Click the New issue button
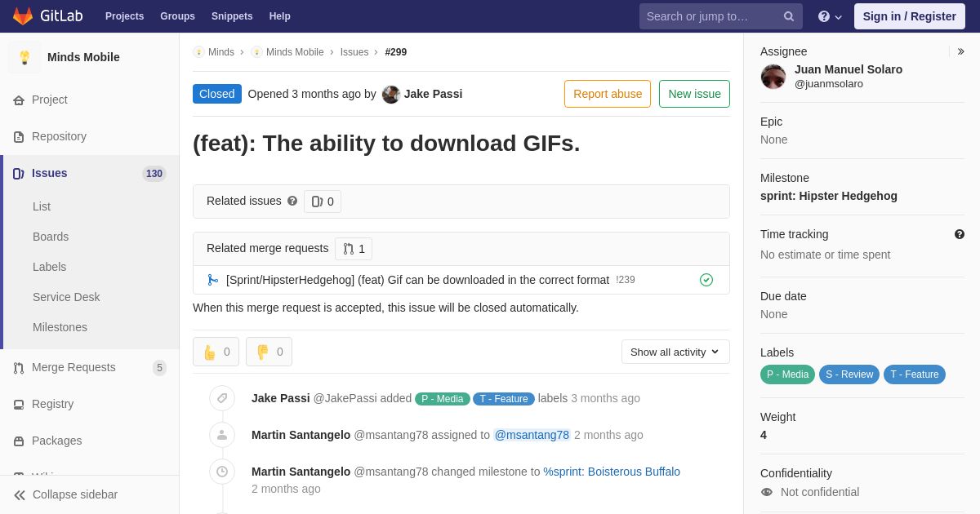This screenshot has height=514, width=980. [694, 94]
